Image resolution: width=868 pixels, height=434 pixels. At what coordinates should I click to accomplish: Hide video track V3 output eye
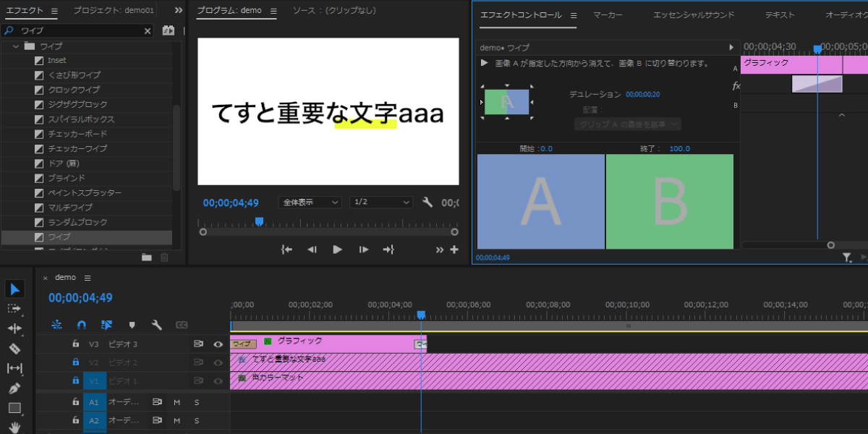[218, 344]
